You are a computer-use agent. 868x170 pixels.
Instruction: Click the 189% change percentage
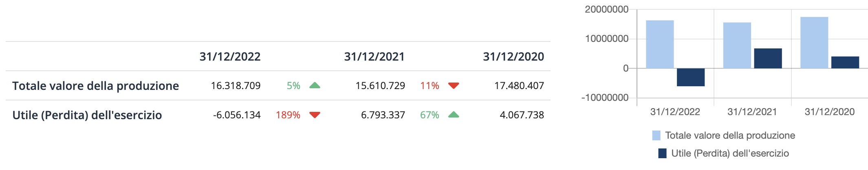(288, 115)
